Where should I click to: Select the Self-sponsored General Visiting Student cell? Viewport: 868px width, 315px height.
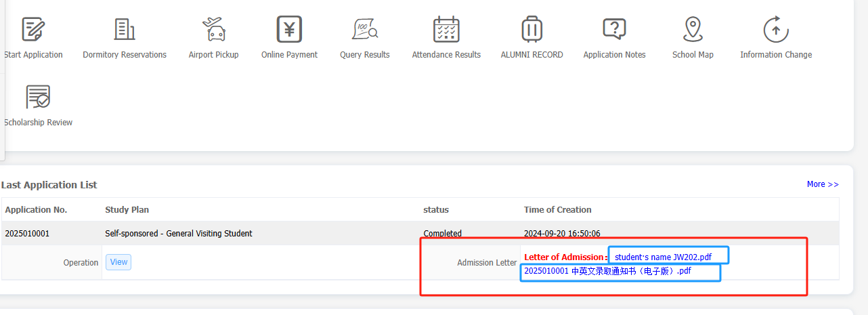[x=179, y=234]
